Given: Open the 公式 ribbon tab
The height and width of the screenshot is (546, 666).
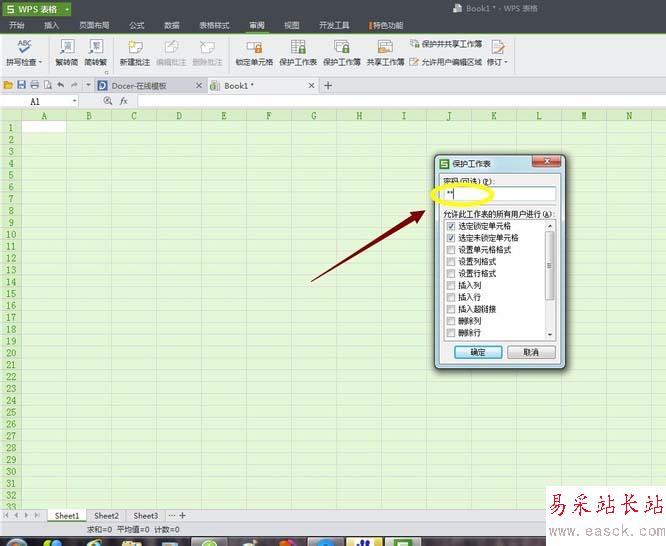Looking at the screenshot, I should click(x=137, y=25).
